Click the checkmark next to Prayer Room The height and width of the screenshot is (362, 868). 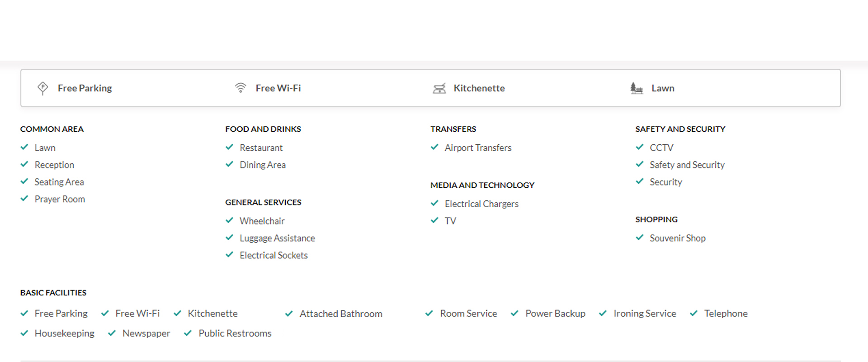[24, 199]
